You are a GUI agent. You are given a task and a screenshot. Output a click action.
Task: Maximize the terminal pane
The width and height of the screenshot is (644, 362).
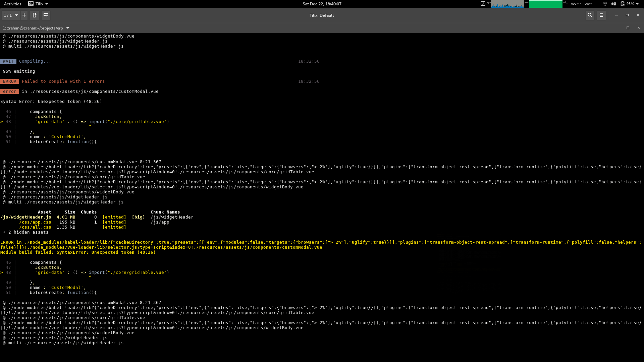coord(628,28)
